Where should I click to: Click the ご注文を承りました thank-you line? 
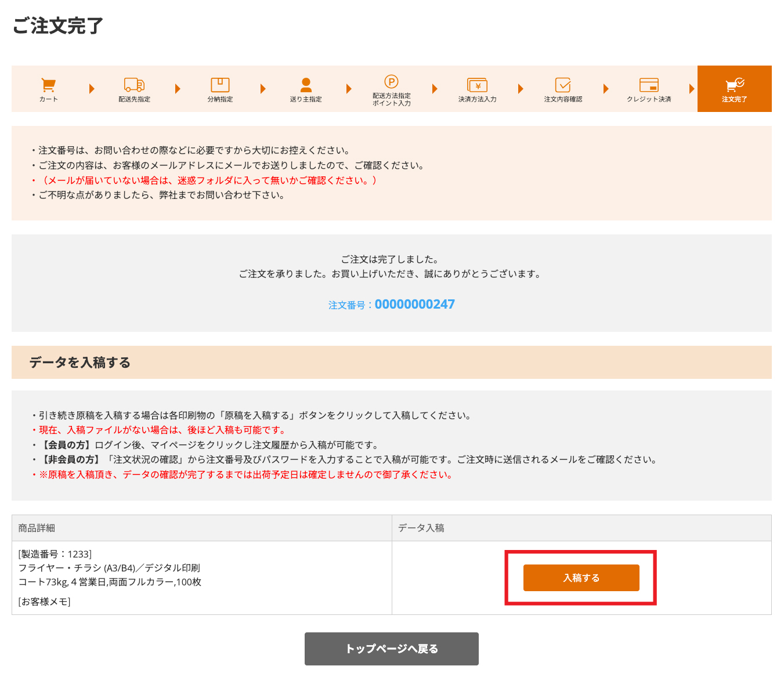tap(390, 274)
